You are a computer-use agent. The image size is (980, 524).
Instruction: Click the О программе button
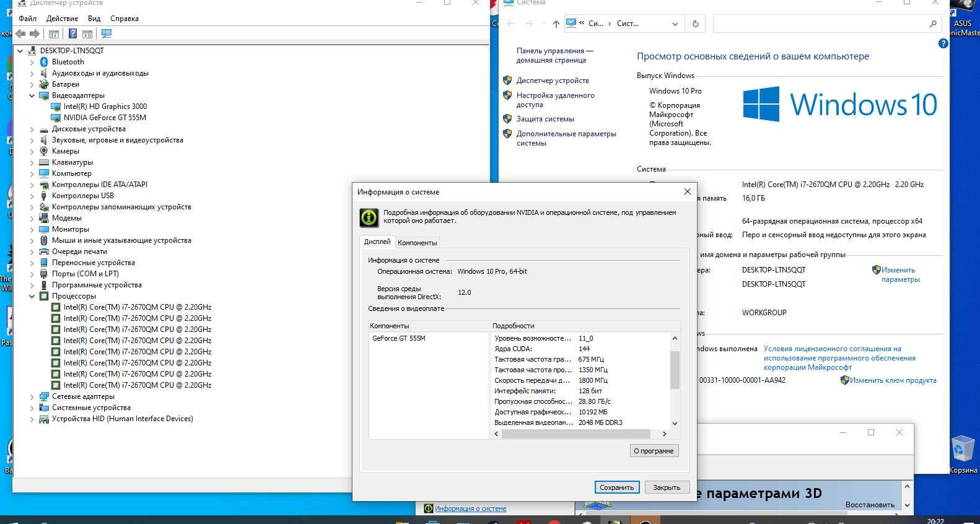(x=654, y=451)
